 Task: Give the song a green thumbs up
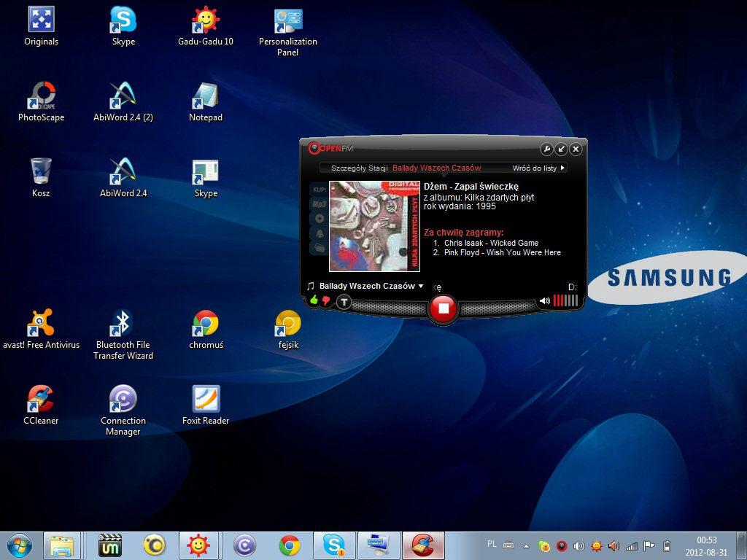(314, 300)
